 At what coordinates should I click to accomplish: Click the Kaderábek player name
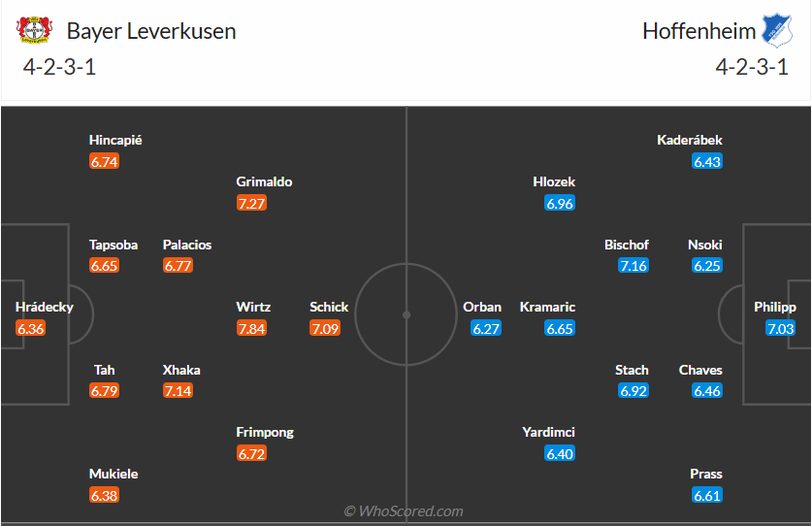690,140
